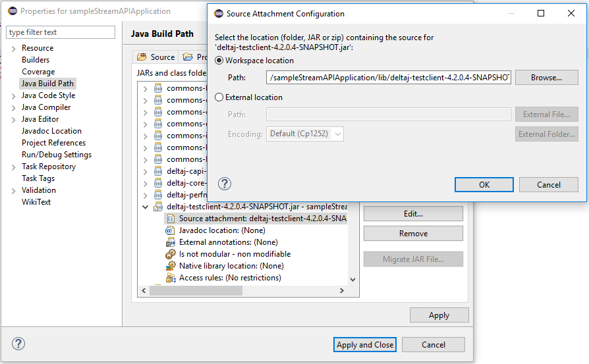The width and height of the screenshot is (589, 364).
Task: Click the left arrow of the horizontal scrollbar
Action: click(x=144, y=290)
